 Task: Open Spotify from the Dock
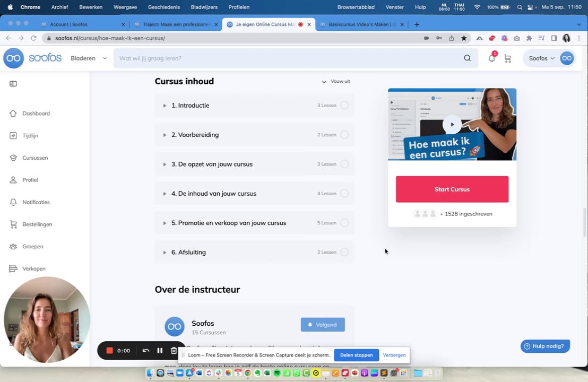tap(276, 373)
